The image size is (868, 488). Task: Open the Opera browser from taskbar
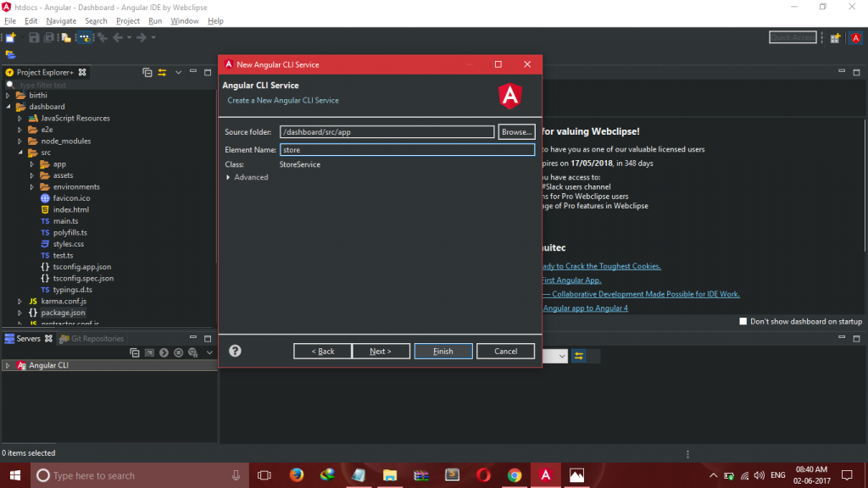[x=483, y=475]
